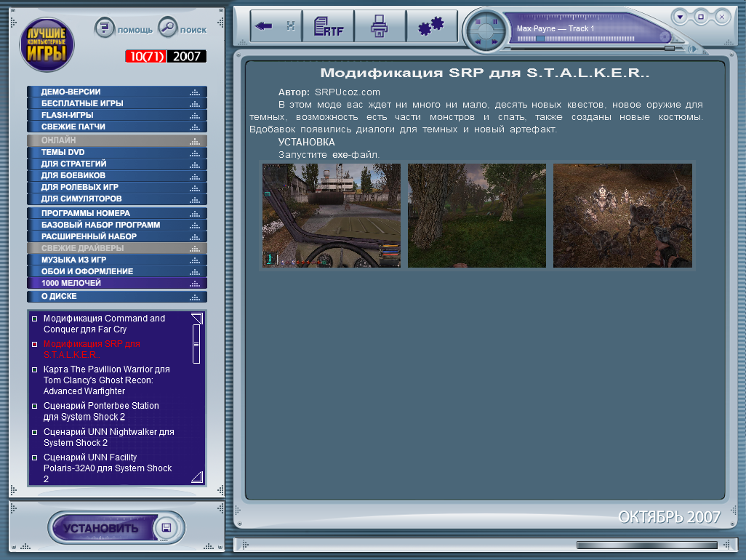Screen dimensions: 746x560
Task: Open the СВЕЖИЕ ПАТЧИ section
Action: (117, 127)
